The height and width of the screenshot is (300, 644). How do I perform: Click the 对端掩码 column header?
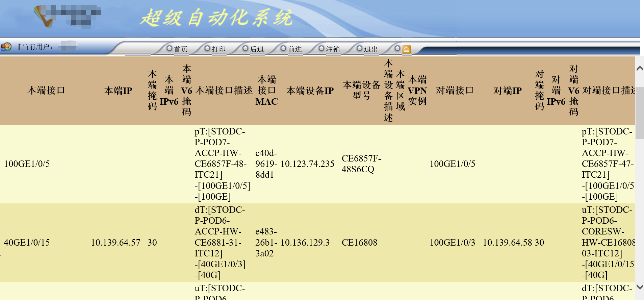coord(540,91)
